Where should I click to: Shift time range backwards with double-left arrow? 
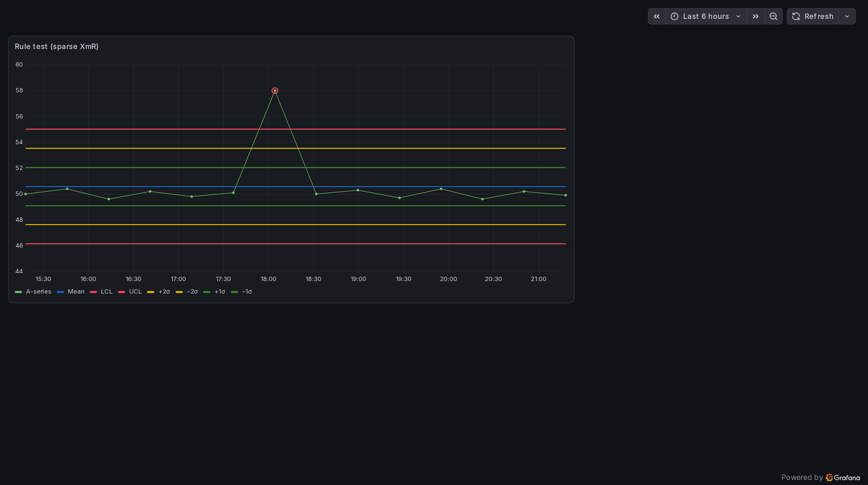coord(656,17)
